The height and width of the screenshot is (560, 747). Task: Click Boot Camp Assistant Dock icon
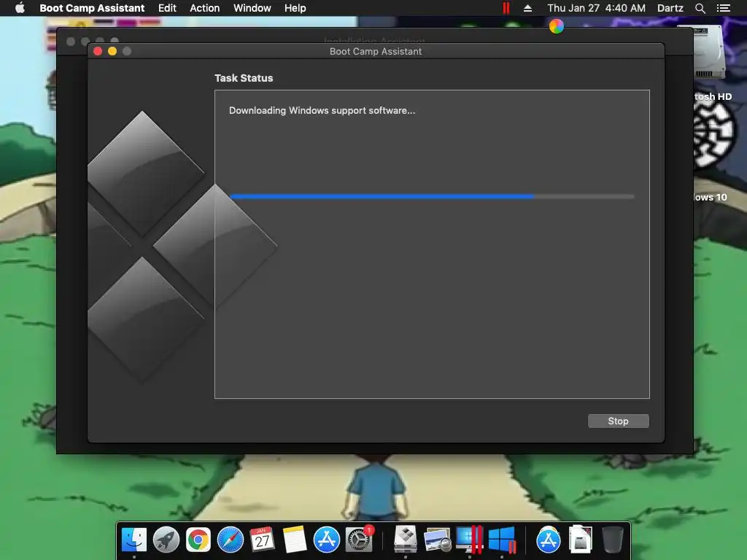pos(406,540)
